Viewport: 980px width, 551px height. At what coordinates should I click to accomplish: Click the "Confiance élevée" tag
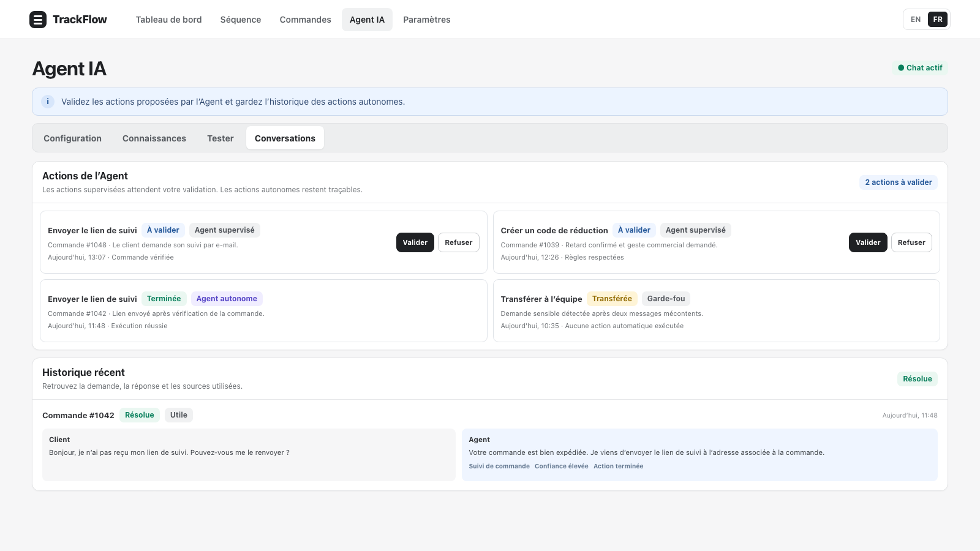coord(562,467)
